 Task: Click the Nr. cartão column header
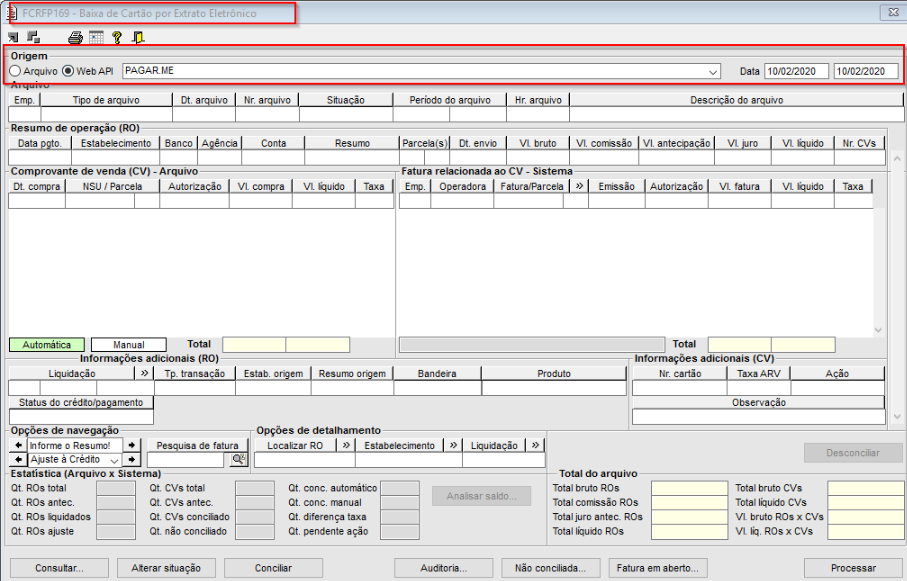(x=680, y=373)
